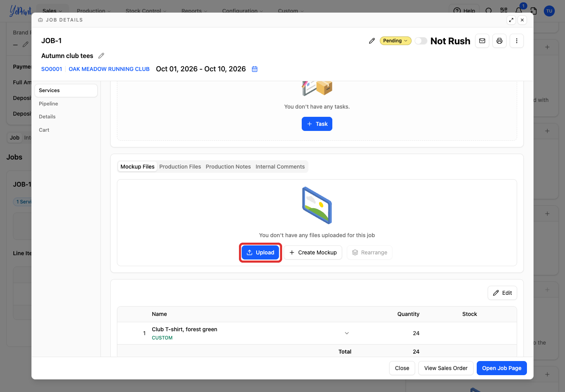
Task: Go to the Pipeline sidebar section
Action: (x=66, y=103)
